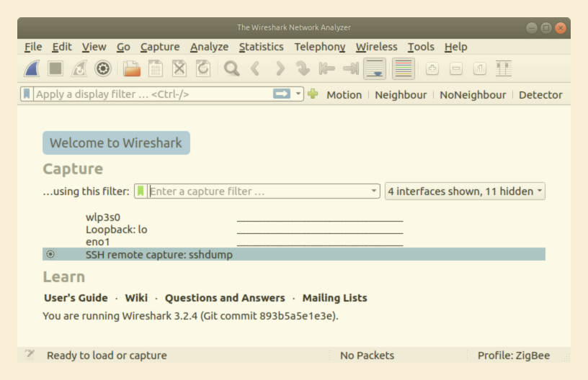Open the Tools menu

point(421,47)
